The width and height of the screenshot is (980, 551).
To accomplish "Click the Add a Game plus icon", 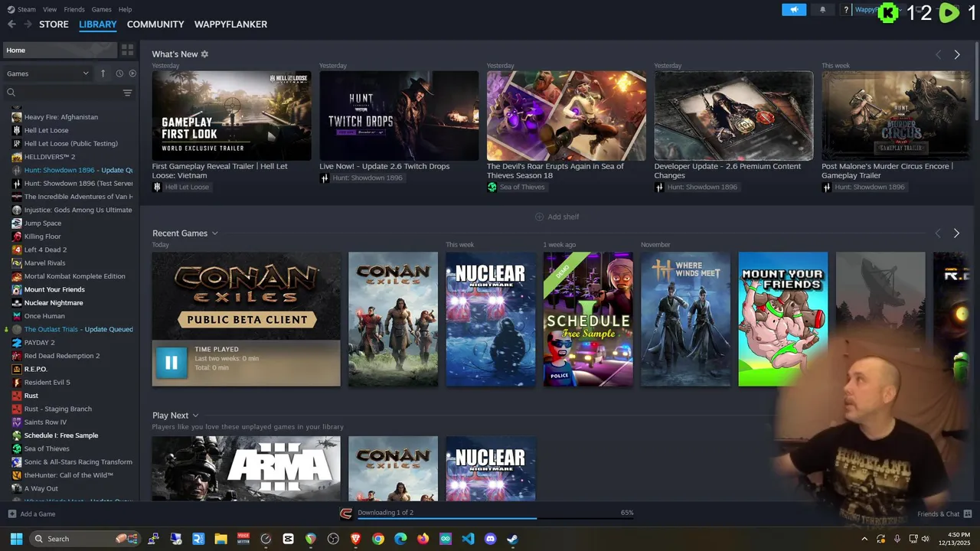I will (11, 514).
